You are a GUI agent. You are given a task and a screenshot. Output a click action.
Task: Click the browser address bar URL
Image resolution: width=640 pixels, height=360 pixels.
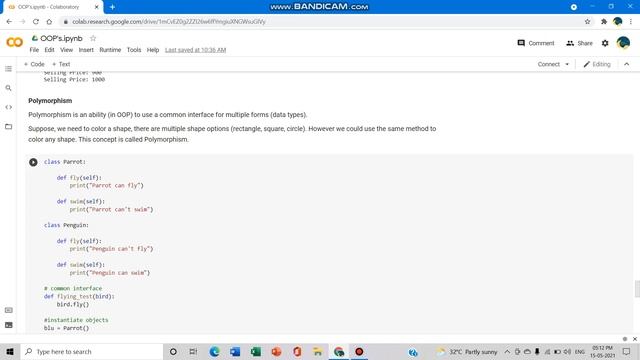coord(169,22)
